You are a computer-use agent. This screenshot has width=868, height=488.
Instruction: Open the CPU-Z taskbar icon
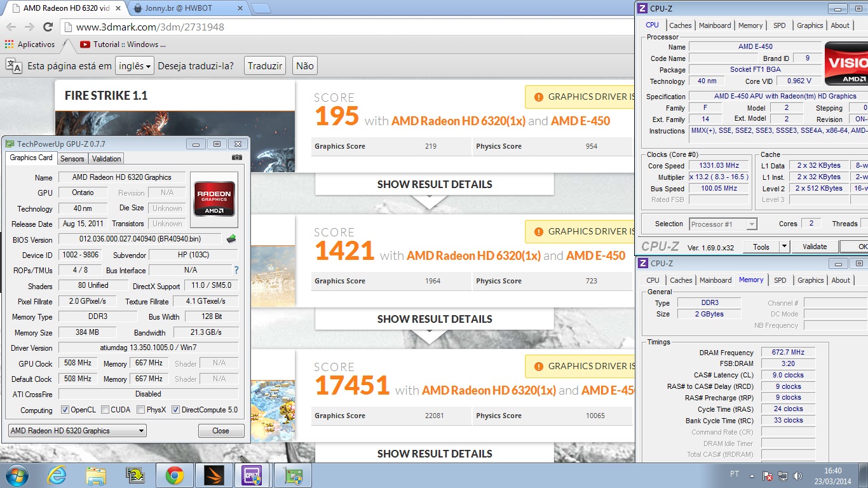tap(252, 475)
